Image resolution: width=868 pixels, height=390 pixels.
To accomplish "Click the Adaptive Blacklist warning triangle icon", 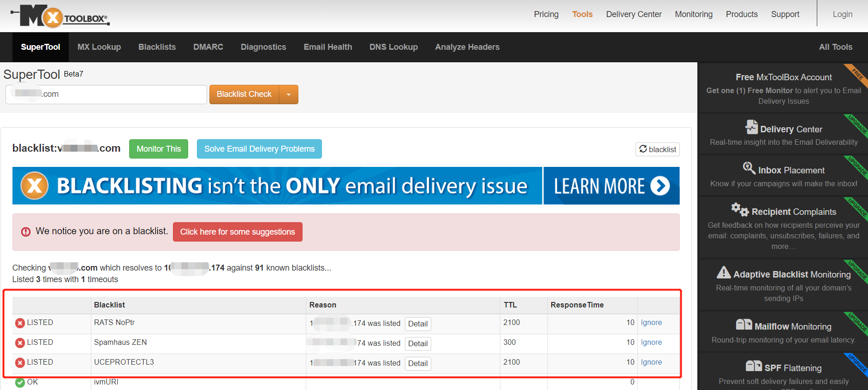I will pyautogui.click(x=724, y=272).
